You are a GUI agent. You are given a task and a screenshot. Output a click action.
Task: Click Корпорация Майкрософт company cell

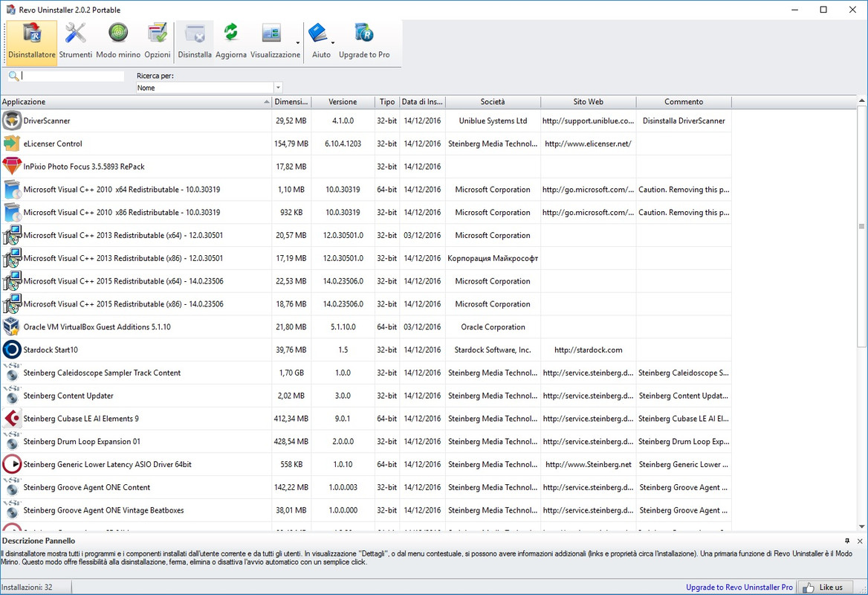493,258
